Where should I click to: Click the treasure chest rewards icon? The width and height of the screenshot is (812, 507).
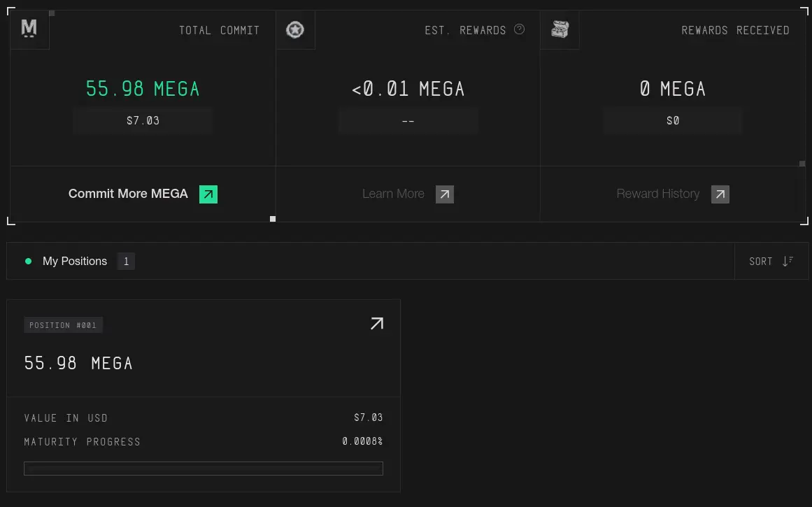coord(560,29)
